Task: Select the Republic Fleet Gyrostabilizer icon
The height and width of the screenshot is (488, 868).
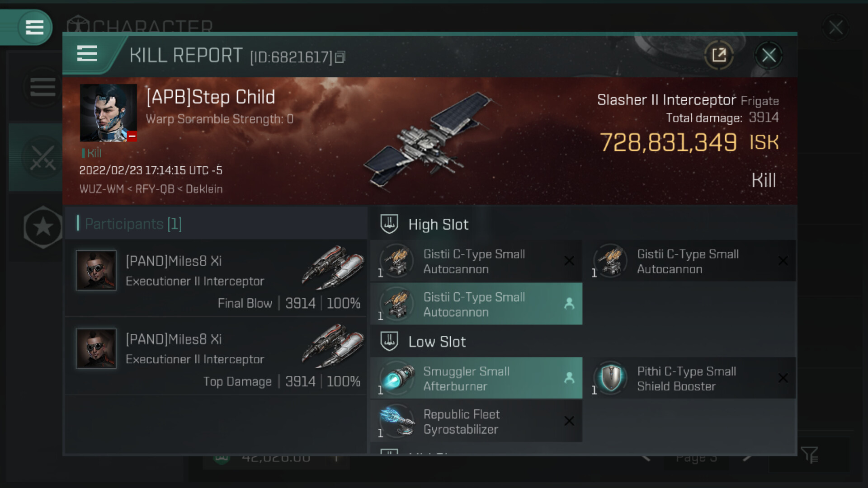Action: [396, 421]
